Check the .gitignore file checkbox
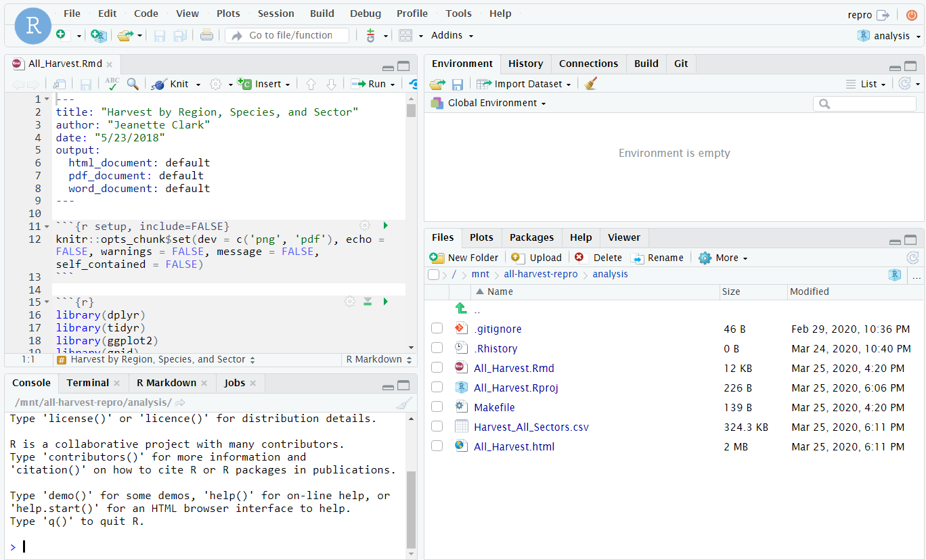 tap(437, 329)
